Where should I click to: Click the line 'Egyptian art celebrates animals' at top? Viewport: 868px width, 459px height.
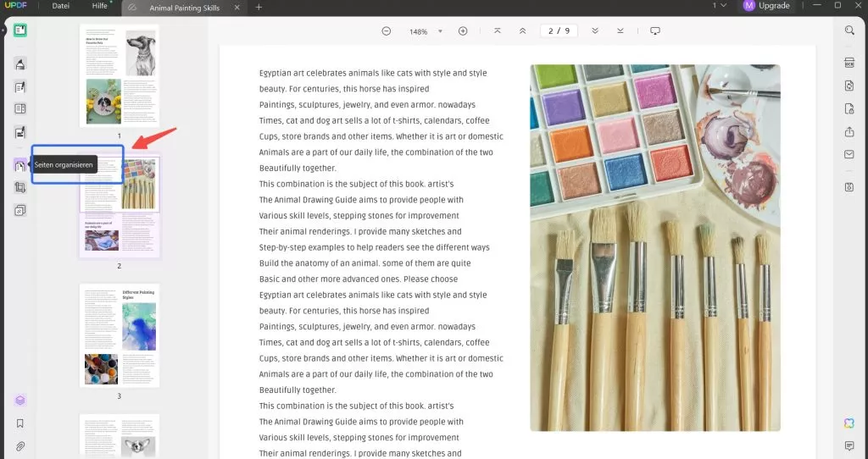point(373,73)
